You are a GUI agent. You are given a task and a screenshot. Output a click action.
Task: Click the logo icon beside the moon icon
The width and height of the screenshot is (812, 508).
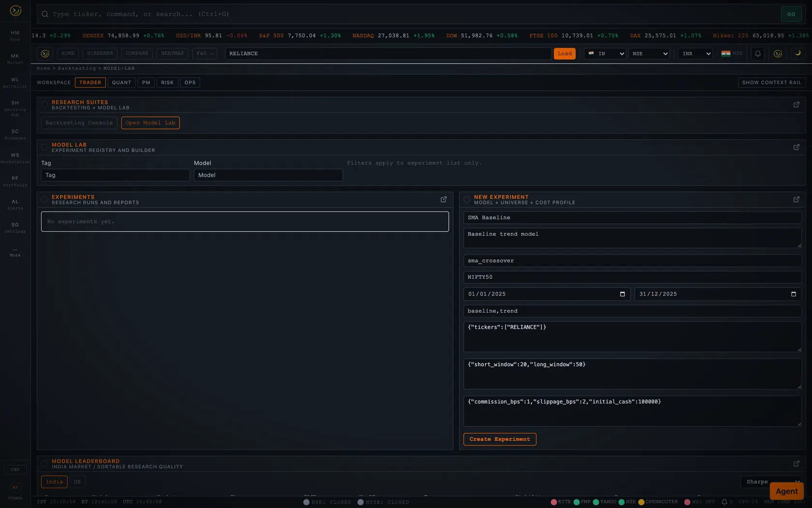[x=778, y=54]
